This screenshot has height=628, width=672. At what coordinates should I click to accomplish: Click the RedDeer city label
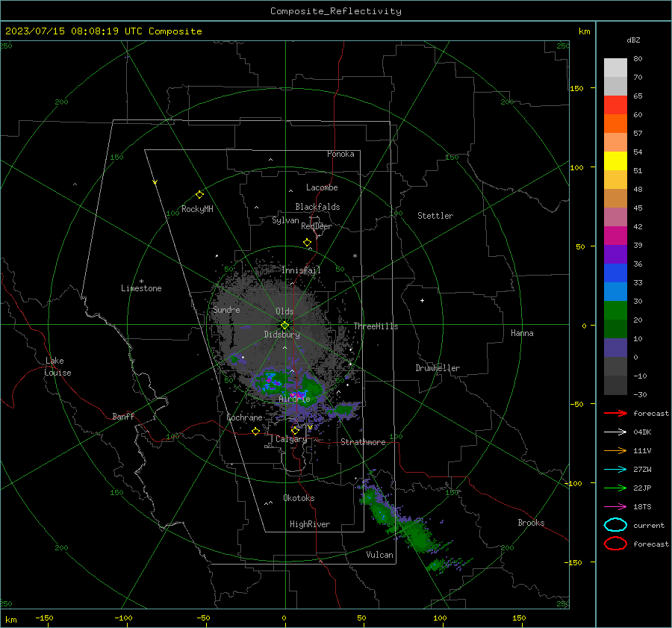coord(317,226)
